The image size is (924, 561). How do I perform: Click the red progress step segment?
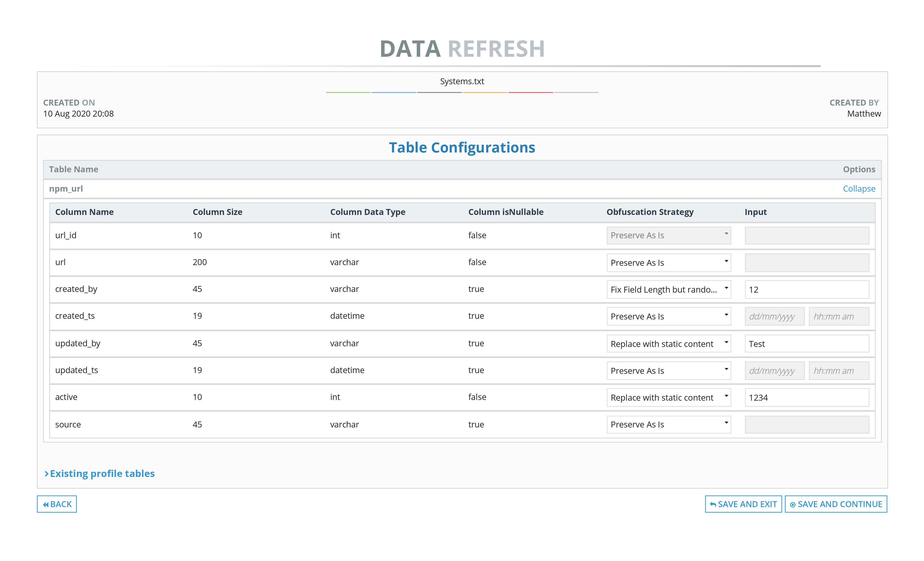pos(531,92)
